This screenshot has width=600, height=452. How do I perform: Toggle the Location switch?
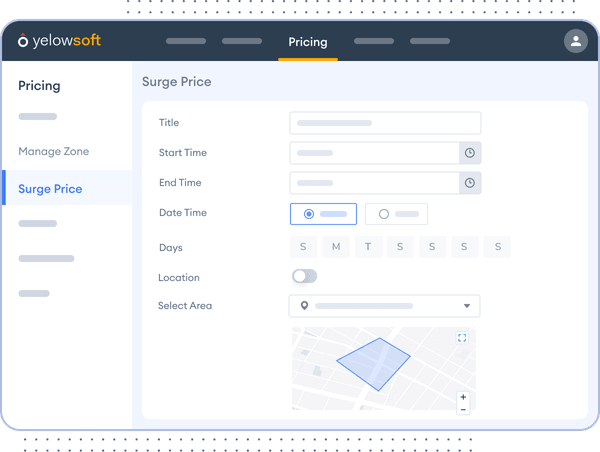304,276
